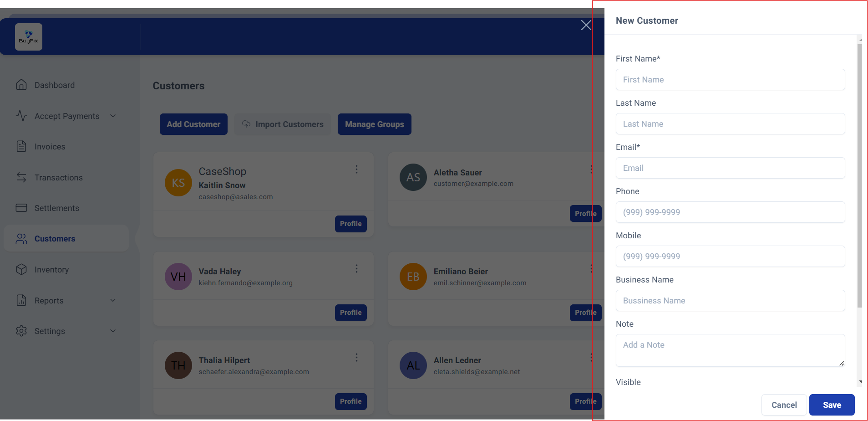Click kiehn.fernando@example.org email text
Image resolution: width=868 pixels, height=421 pixels.
pos(246,283)
